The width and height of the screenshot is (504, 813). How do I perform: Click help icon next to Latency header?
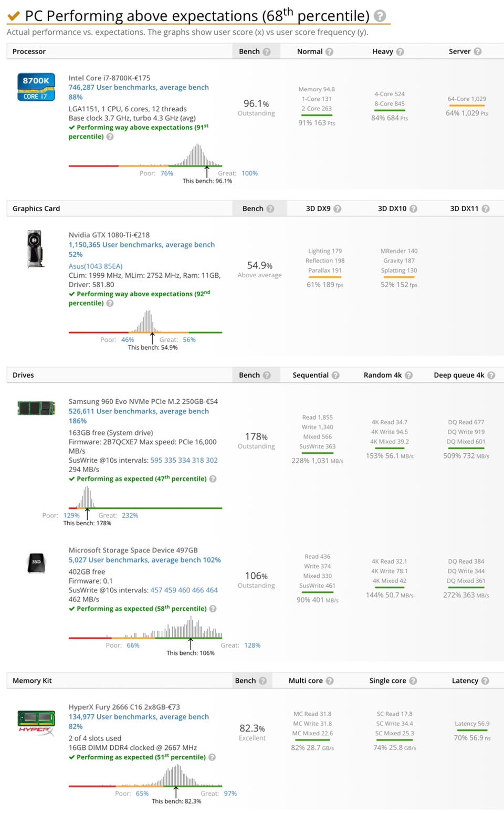485,681
